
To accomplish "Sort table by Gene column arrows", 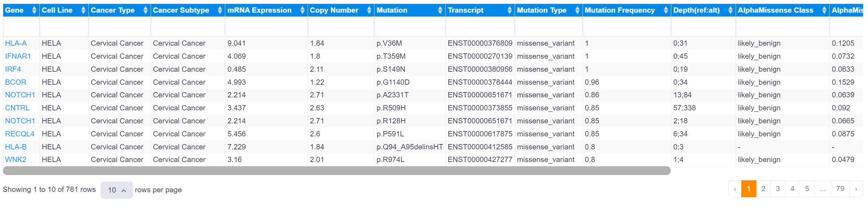I will [34, 10].
